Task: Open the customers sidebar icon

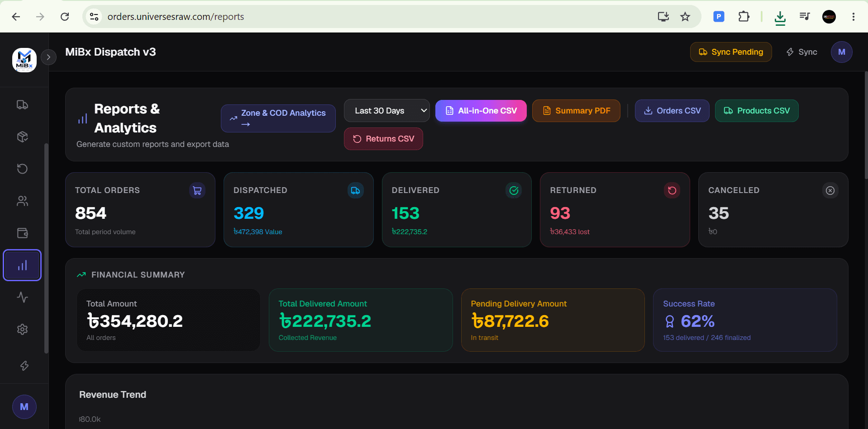Action: (22, 201)
